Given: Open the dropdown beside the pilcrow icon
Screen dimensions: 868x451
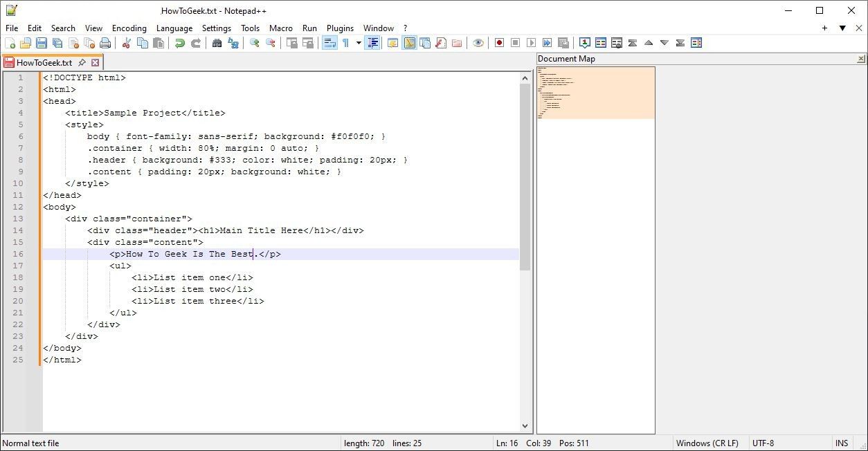Looking at the screenshot, I should tap(358, 43).
